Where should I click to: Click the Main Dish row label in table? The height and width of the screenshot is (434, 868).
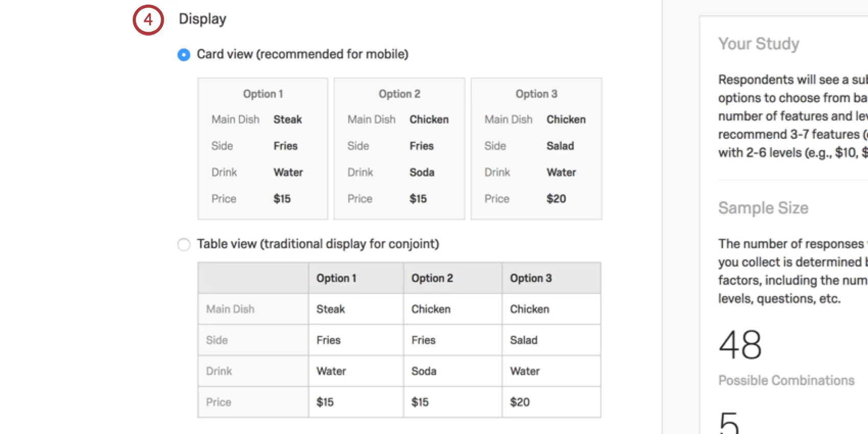(x=230, y=309)
